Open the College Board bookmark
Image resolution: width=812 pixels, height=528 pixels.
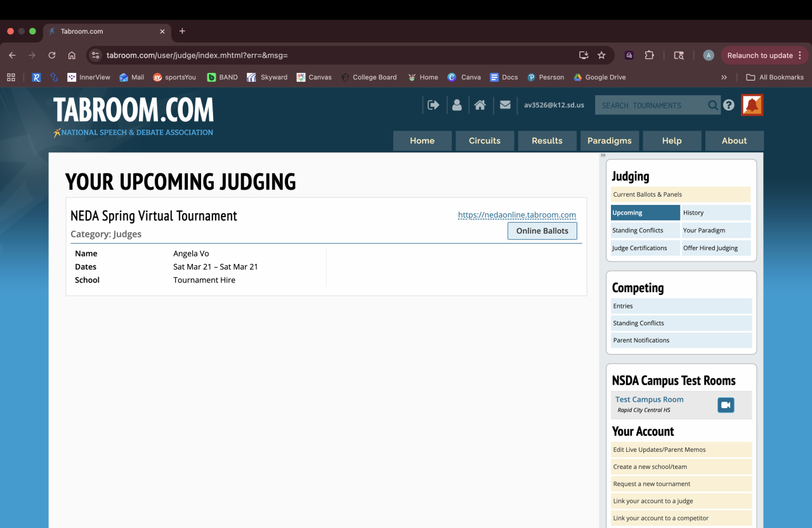point(369,77)
